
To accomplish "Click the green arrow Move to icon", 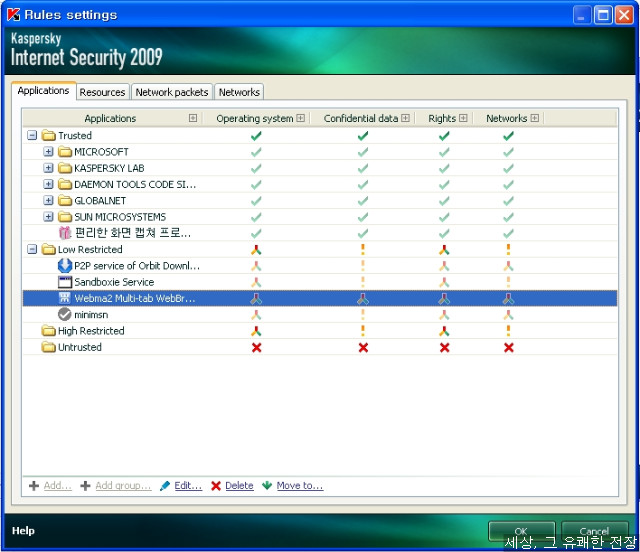I will tap(267, 485).
